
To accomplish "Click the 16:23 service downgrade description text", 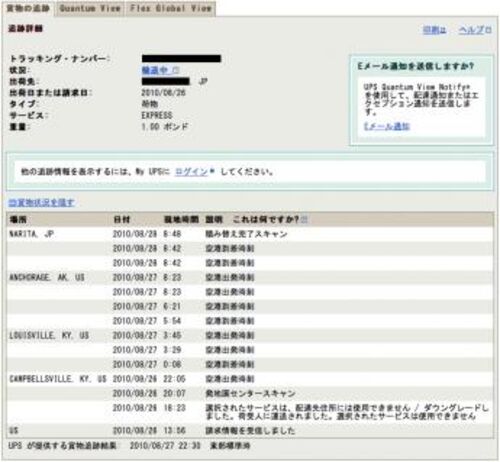I will (347, 412).
